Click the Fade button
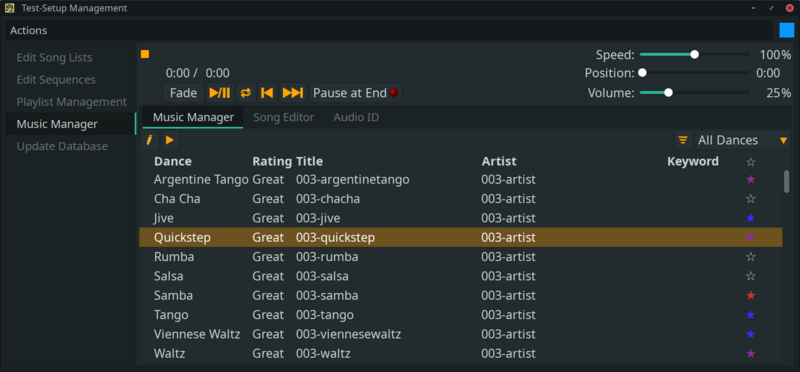 pos(183,93)
